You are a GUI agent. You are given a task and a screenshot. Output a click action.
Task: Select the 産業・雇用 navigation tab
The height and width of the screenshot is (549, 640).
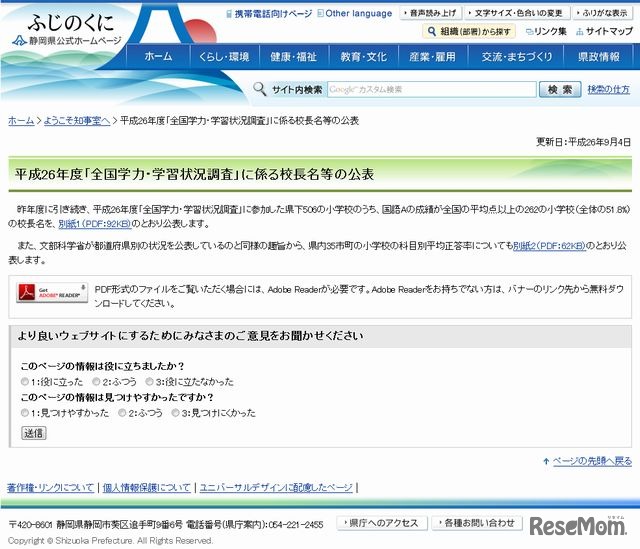pyautogui.click(x=433, y=56)
